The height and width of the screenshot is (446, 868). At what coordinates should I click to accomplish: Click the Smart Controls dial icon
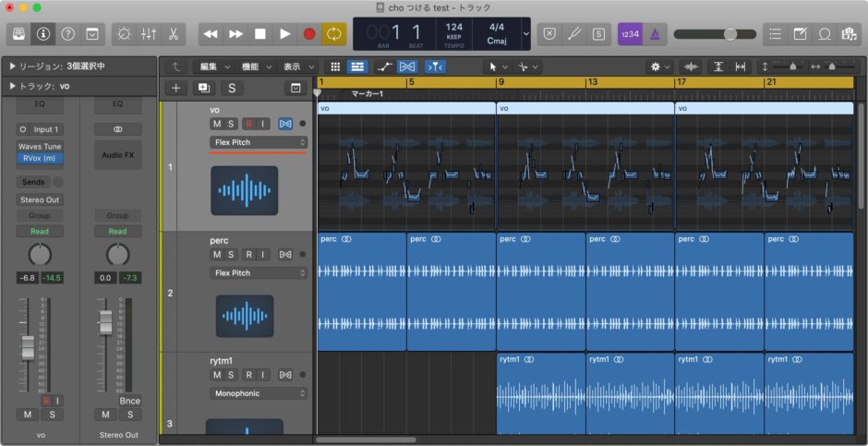(x=123, y=34)
